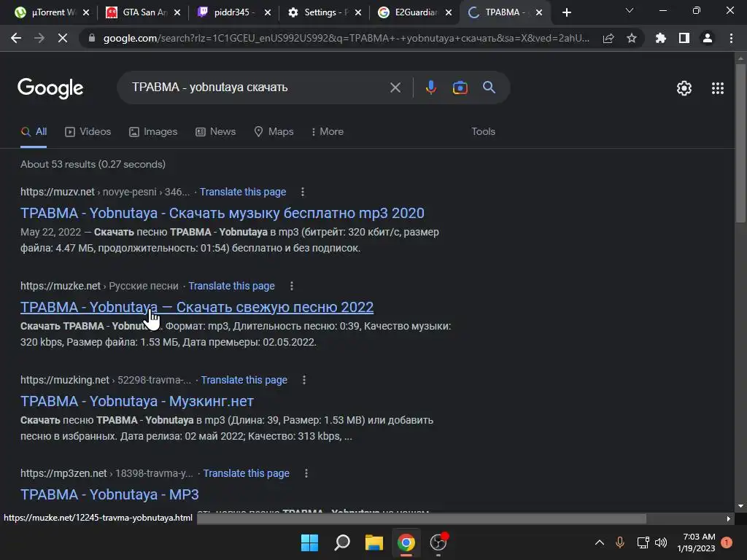Open the Скачать свежую песню 2022 result

click(x=197, y=307)
